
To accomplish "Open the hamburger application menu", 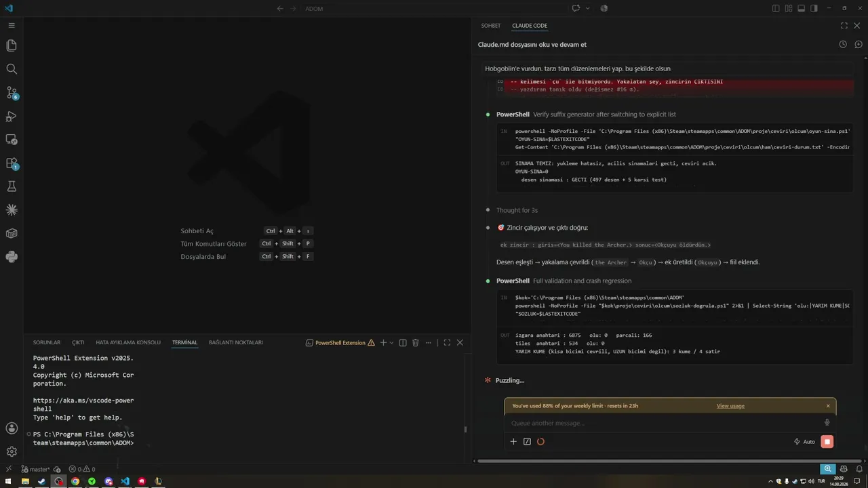I will tap(12, 25).
